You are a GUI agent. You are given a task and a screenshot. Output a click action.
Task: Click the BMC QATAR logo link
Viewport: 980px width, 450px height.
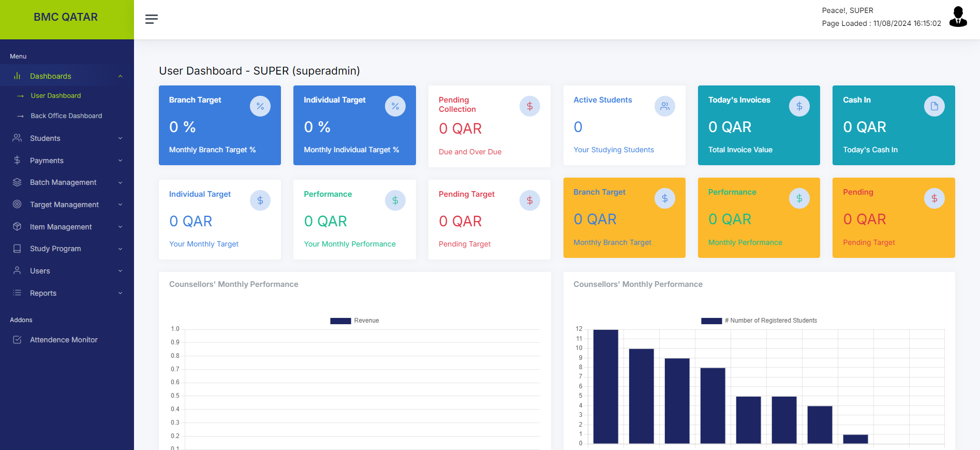(x=66, y=17)
